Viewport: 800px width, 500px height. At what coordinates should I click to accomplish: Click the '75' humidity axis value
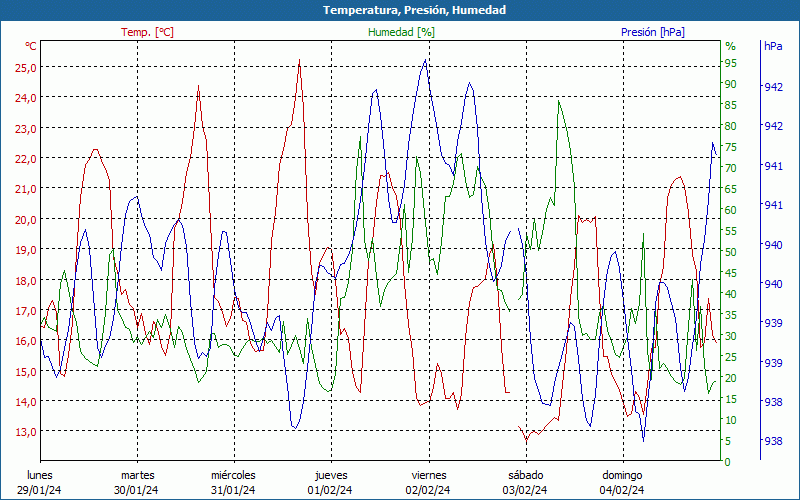(x=731, y=147)
